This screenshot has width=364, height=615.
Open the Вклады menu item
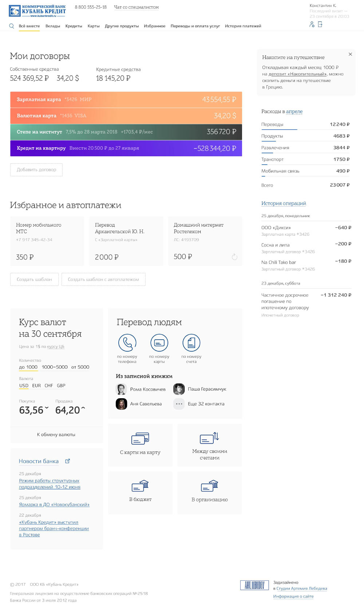pos(53,26)
